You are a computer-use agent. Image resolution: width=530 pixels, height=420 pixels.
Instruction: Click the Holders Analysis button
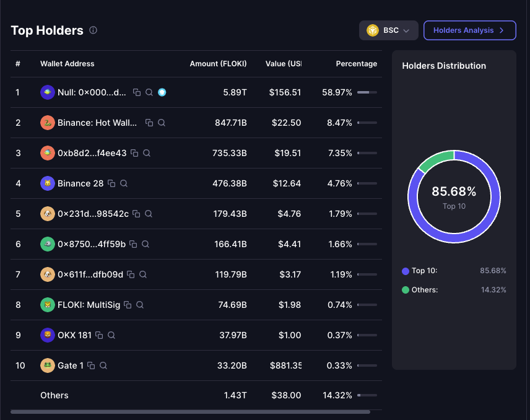470,30
